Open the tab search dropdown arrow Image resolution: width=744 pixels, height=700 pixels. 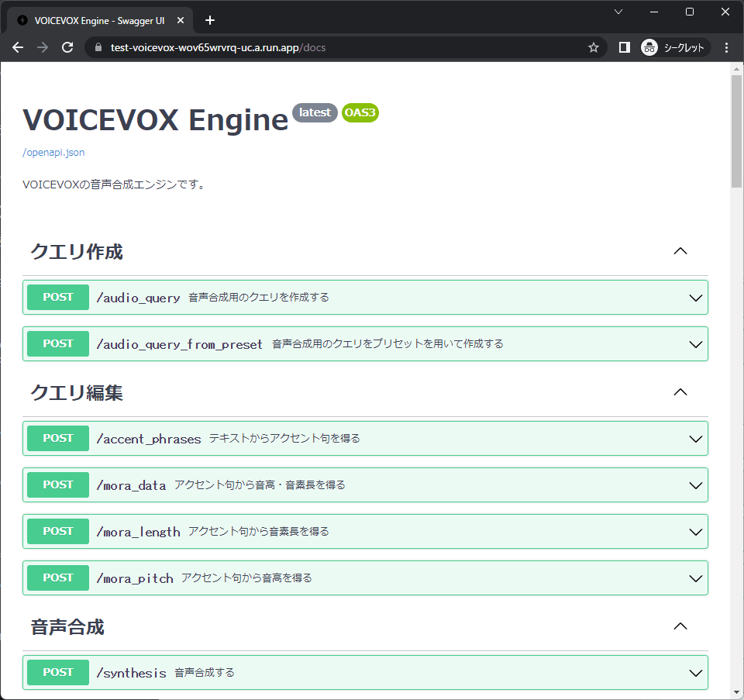pyautogui.click(x=618, y=12)
